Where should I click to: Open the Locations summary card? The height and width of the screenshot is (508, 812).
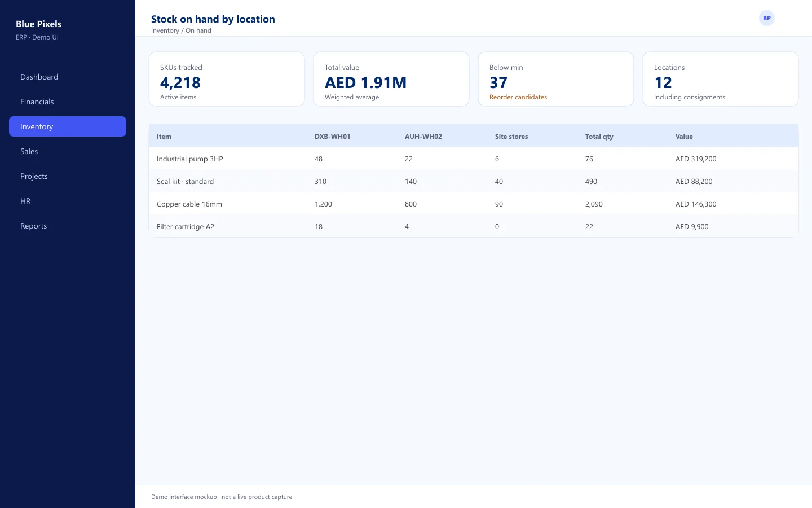coord(721,79)
